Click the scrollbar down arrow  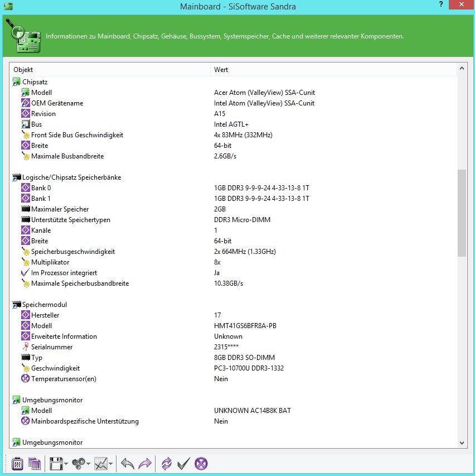pyautogui.click(x=462, y=443)
